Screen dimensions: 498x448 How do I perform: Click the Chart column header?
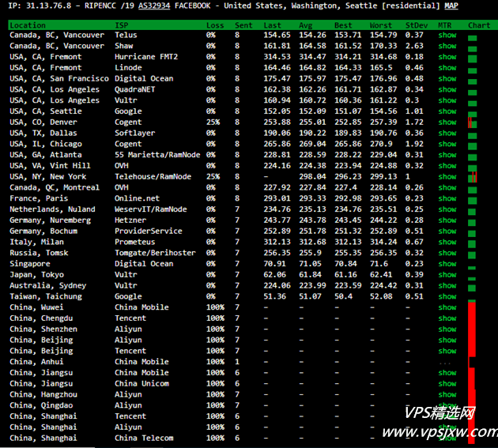479,25
